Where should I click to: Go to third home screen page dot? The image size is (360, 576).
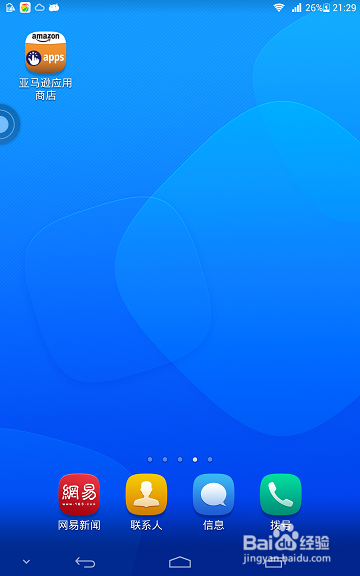180,460
